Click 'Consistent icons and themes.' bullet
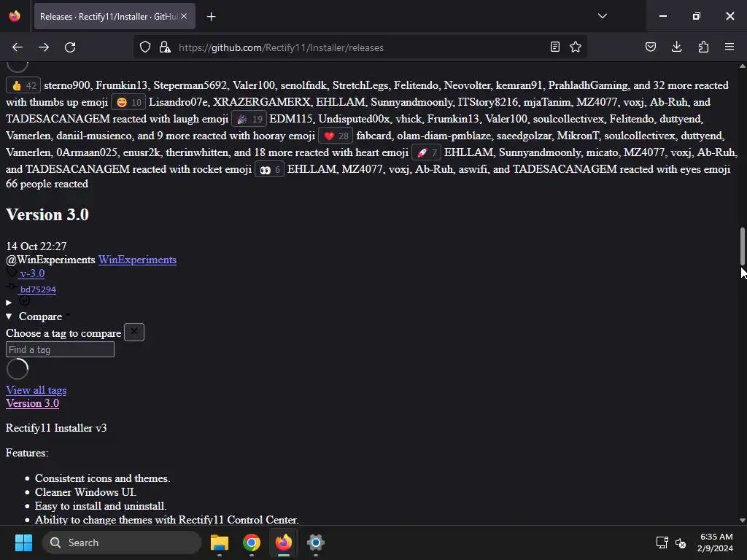 (102, 478)
